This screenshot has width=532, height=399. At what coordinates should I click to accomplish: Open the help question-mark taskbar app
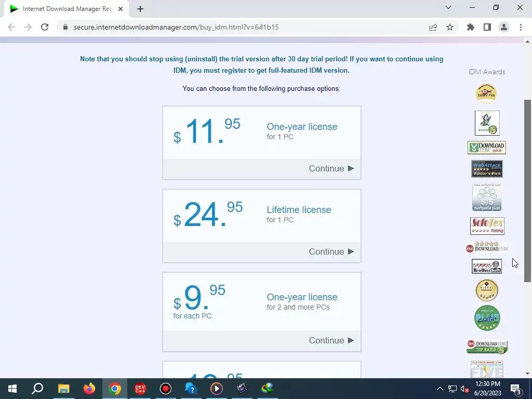coord(191,389)
